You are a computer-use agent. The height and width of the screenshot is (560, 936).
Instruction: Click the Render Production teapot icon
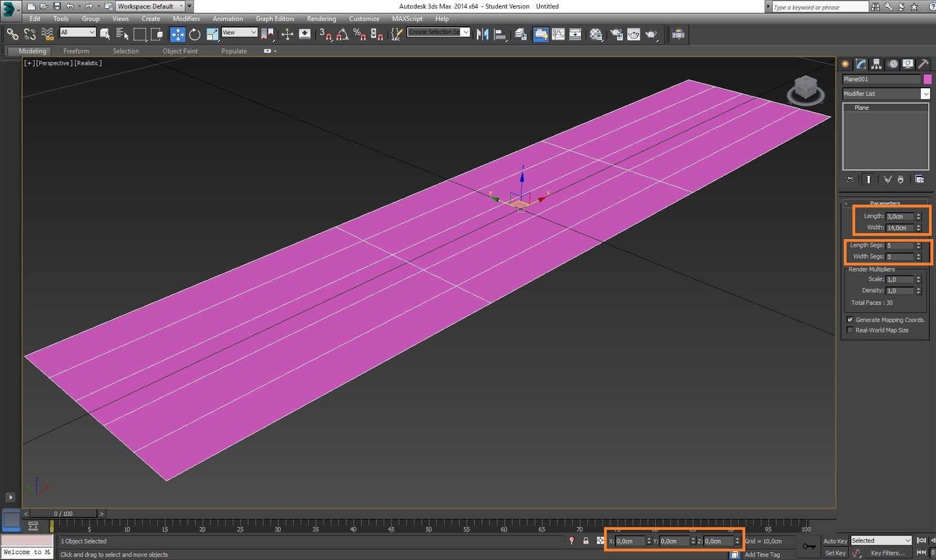coord(651,34)
